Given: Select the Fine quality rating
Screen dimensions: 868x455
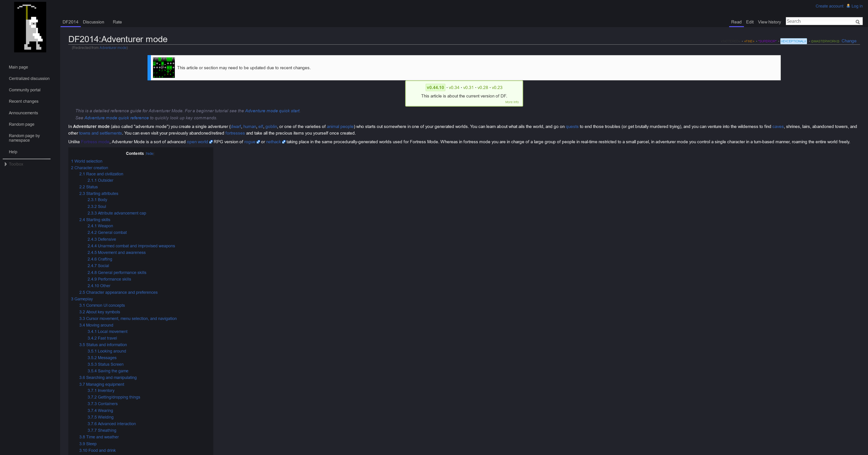Looking at the screenshot, I should [x=749, y=41].
